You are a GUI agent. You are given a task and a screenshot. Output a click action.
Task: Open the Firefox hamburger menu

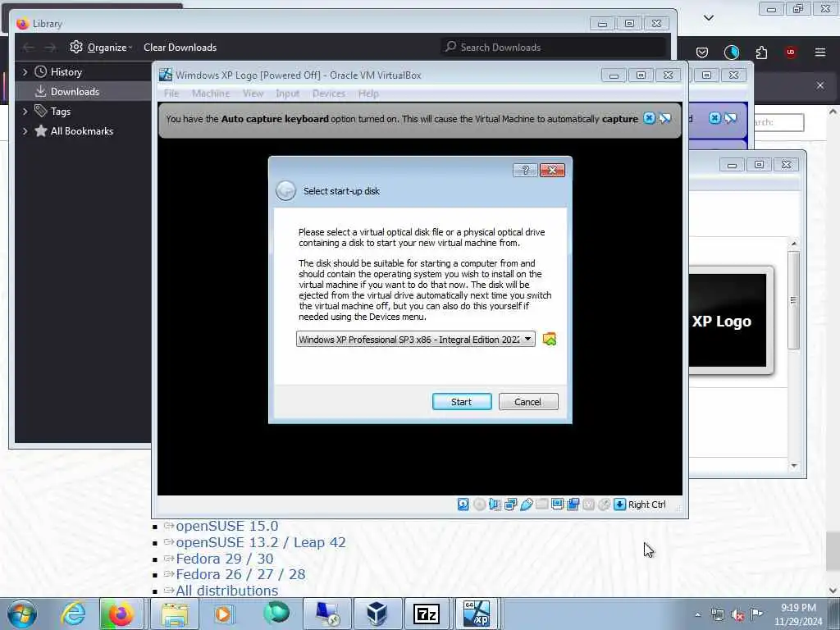(x=819, y=52)
